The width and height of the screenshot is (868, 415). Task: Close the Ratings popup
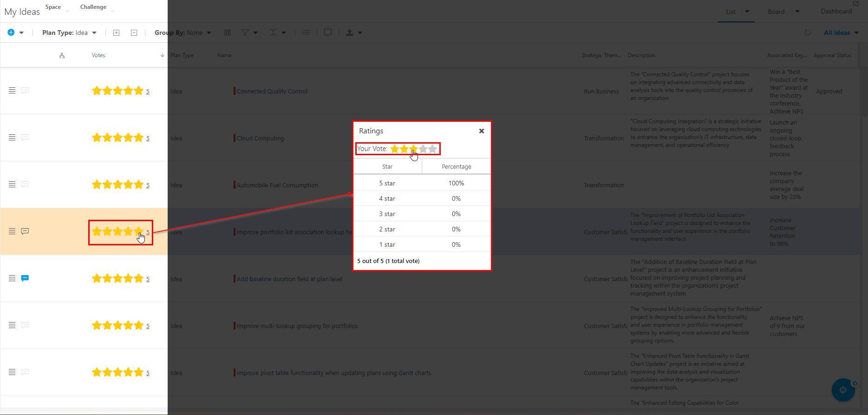pos(482,131)
